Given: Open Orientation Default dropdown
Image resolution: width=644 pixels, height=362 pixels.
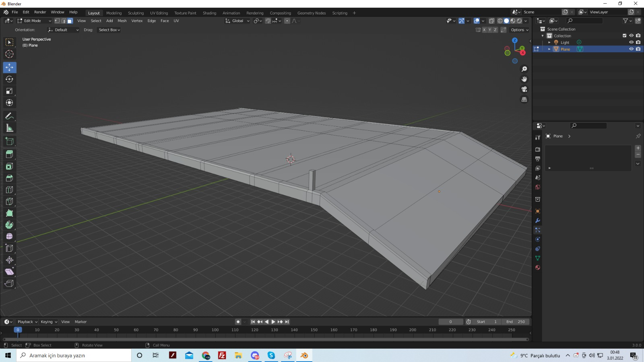Looking at the screenshot, I should pos(63,30).
